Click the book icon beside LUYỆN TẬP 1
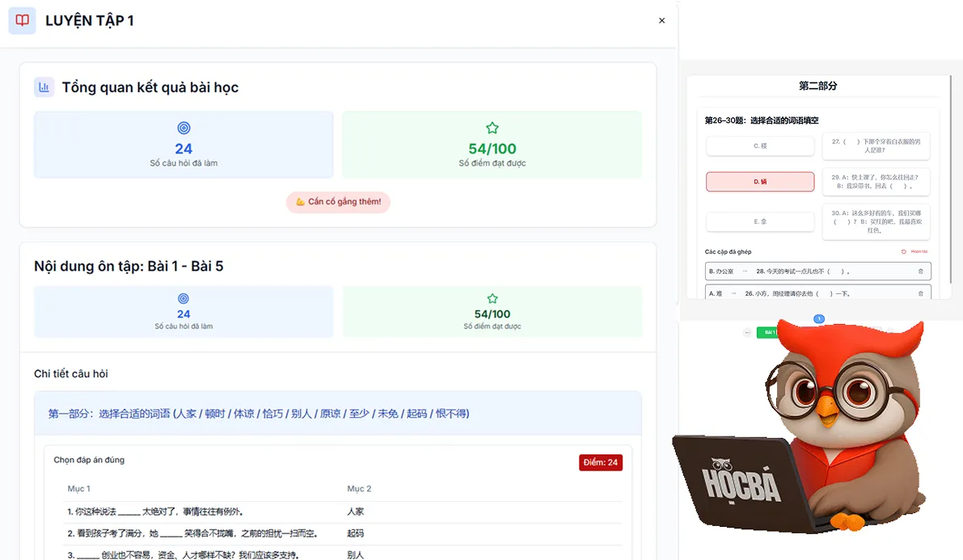Screen dimensions: 963x560 (x=22, y=20)
